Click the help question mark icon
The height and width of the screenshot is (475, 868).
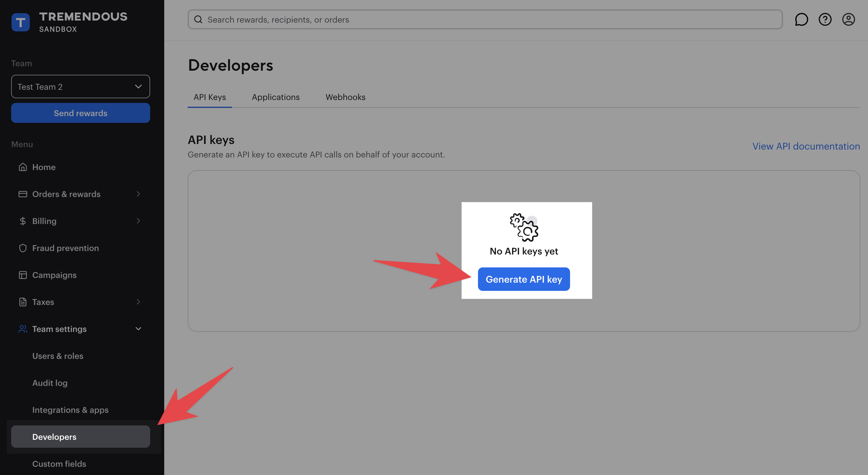825,20
